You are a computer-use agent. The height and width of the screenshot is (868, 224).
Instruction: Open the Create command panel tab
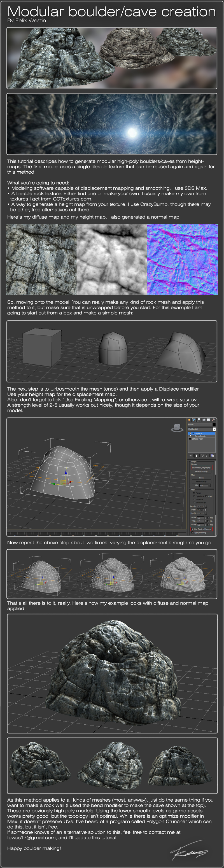click(x=189, y=420)
